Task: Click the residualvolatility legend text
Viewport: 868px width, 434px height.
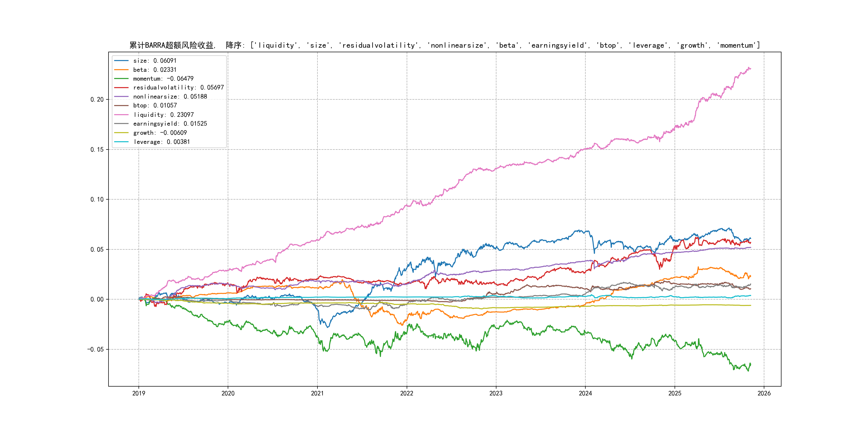Action: click(x=178, y=88)
